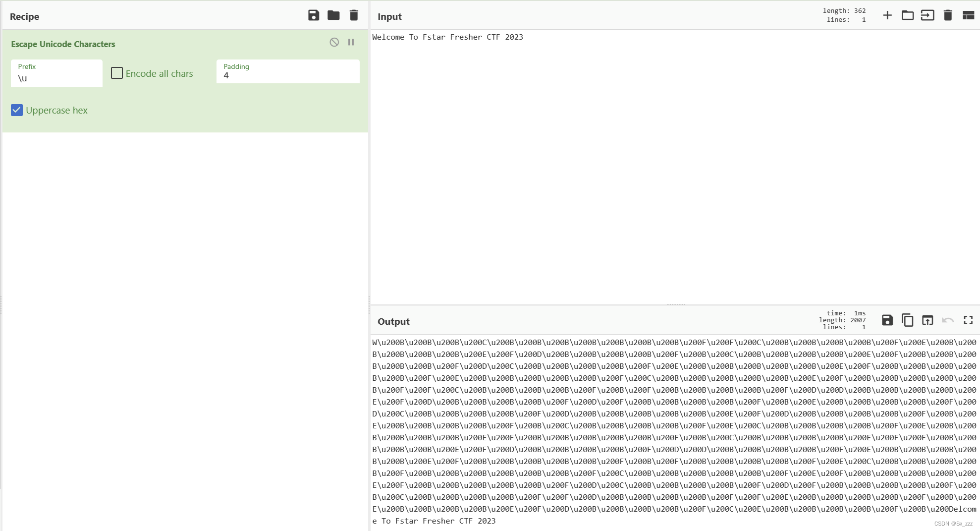
Task: Edit the Padding field with 4
Action: (288, 71)
